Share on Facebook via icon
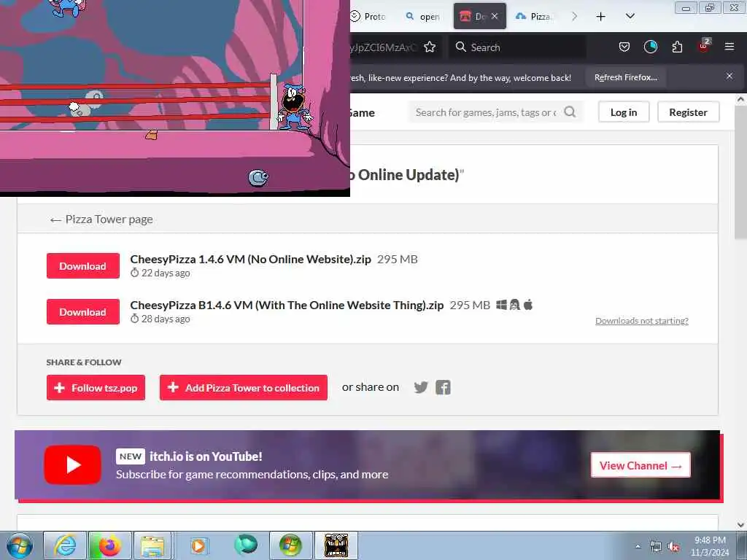The image size is (747, 560). 443,387
